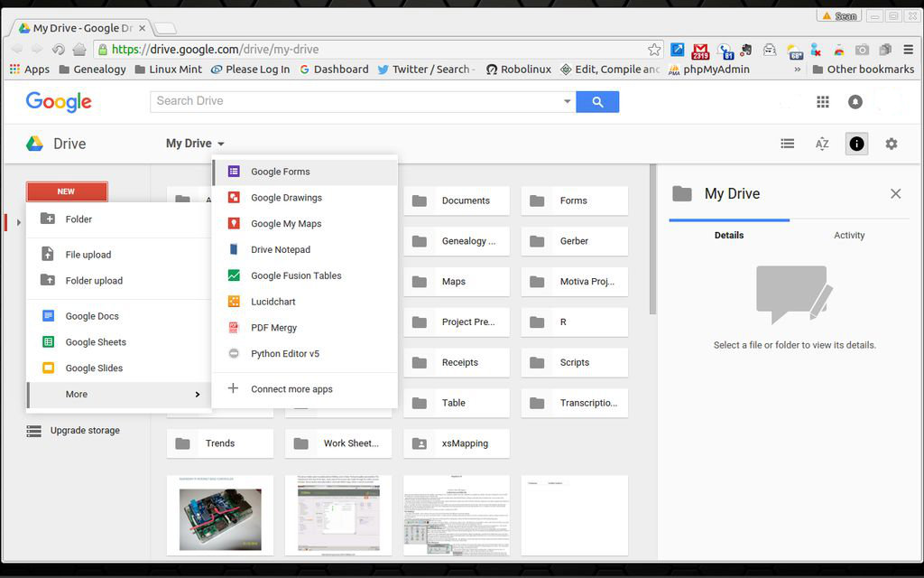The width and height of the screenshot is (924, 578).
Task: Select the Receipts folder
Action: pyautogui.click(x=456, y=363)
